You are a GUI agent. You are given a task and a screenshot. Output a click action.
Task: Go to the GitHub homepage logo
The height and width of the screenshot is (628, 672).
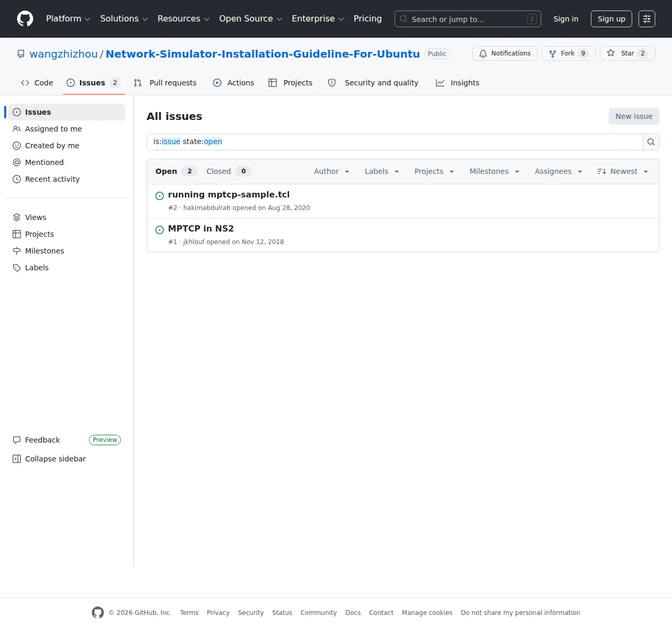click(x=25, y=19)
